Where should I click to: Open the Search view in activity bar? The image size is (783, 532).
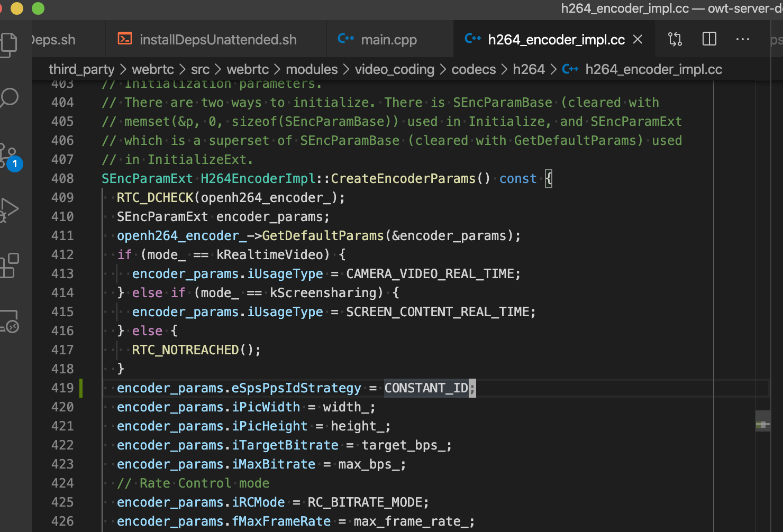(x=9, y=98)
